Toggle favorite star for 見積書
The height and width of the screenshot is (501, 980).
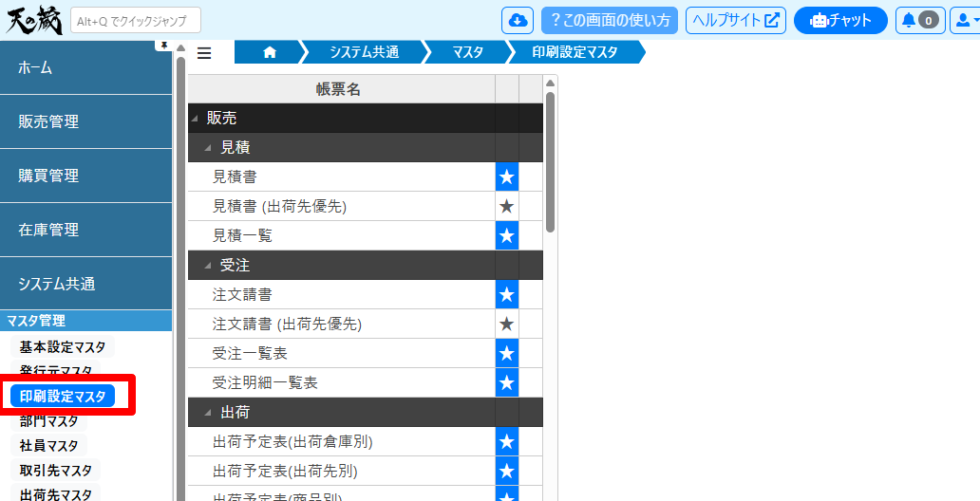pyautogui.click(x=507, y=176)
